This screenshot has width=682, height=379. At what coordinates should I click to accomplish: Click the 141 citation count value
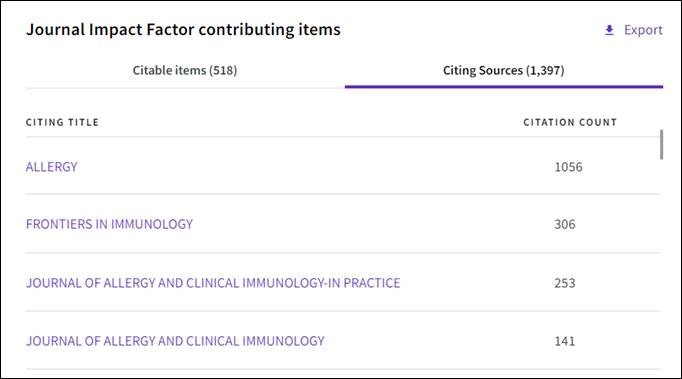coord(565,341)
